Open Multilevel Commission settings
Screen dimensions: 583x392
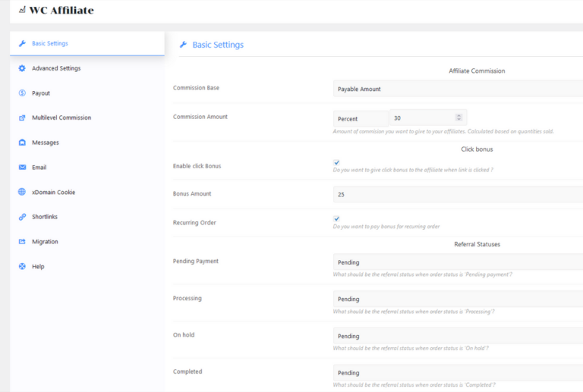pos(87,118)
